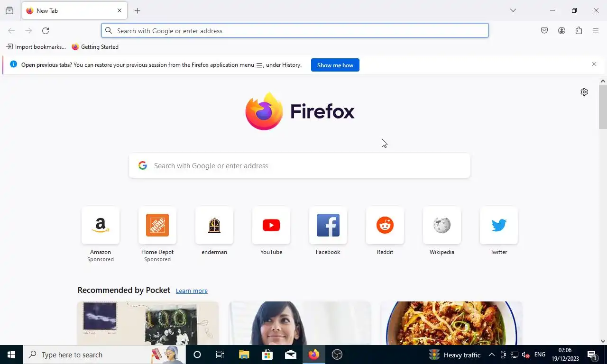
Task: Select Import bookmarks in bookmarks toolbar
Action: coord(36,47)
